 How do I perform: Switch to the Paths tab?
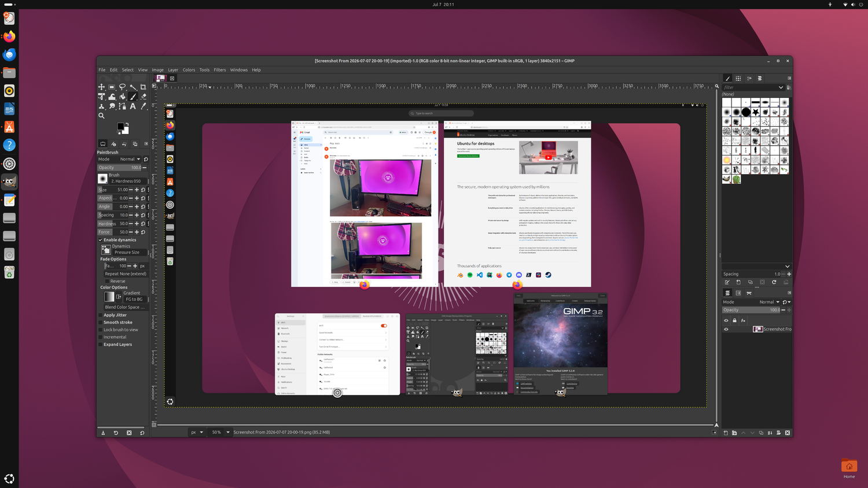tap(749, 293)
